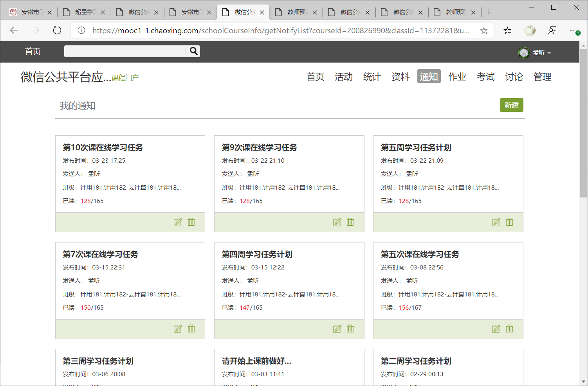Delete the 第9次课在线学习任务 notice

(x=350, y=222)
